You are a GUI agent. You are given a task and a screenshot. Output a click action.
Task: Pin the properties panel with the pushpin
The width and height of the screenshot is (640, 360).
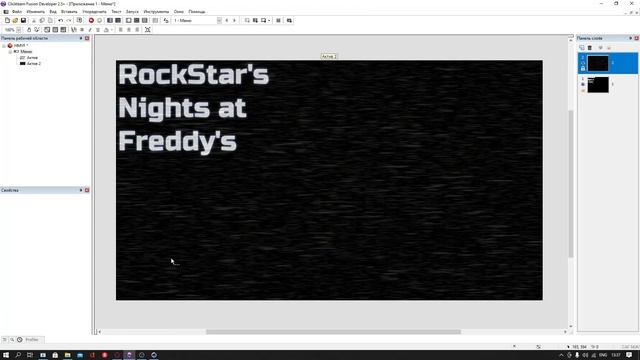tap(81, 190)
